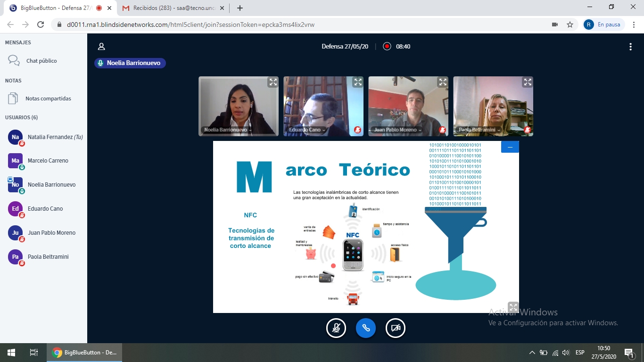
Task: Expand Eduardo Cano webcam to fullscreen
Action: [358, 82]
